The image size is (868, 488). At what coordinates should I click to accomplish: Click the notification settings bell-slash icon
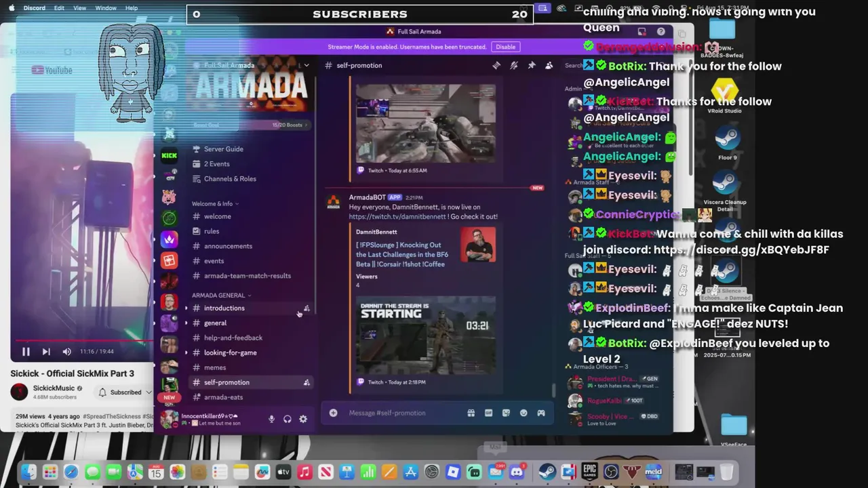[514, 66]
